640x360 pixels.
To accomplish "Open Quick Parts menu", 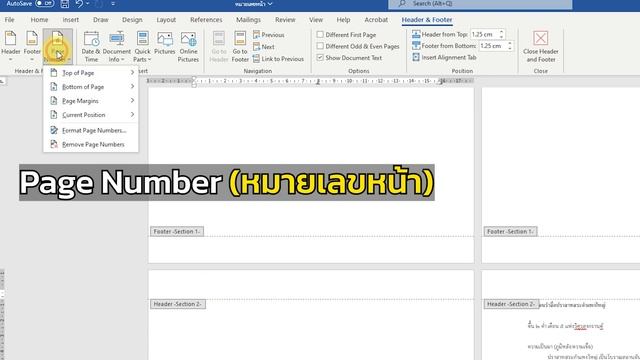I will tap(142, 46).
